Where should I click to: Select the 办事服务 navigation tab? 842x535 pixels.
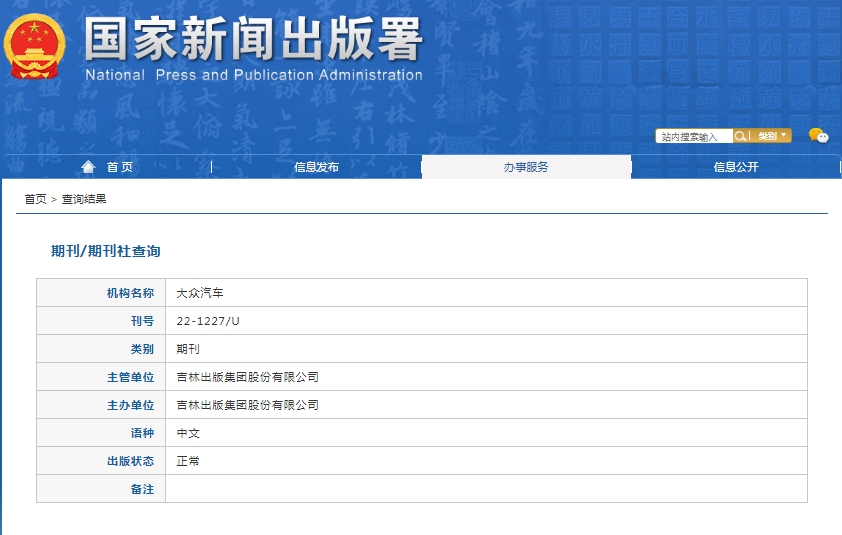point(526,167)
